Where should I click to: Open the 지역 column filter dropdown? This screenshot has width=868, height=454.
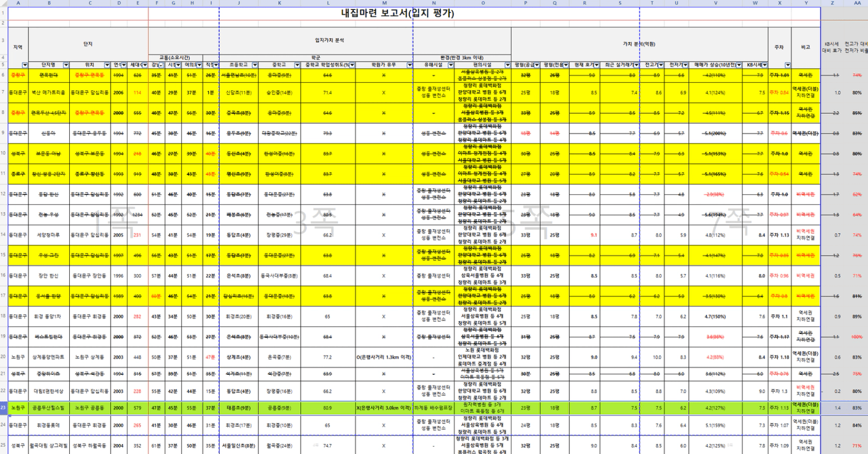click(x=25, y=65)
